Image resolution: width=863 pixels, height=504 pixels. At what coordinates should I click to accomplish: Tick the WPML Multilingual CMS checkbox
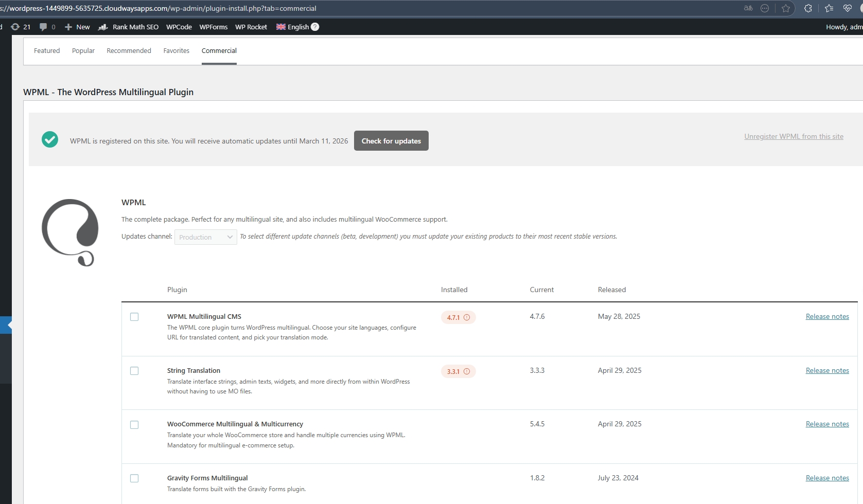point(134,317)
